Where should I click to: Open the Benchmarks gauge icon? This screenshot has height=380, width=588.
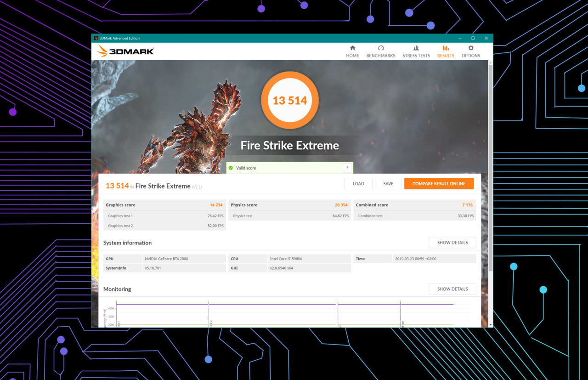381,48
